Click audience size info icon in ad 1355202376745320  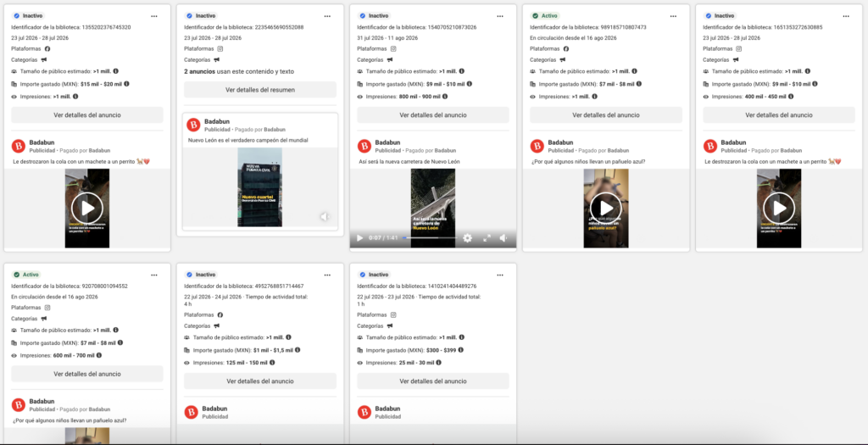tap(115, 71)
